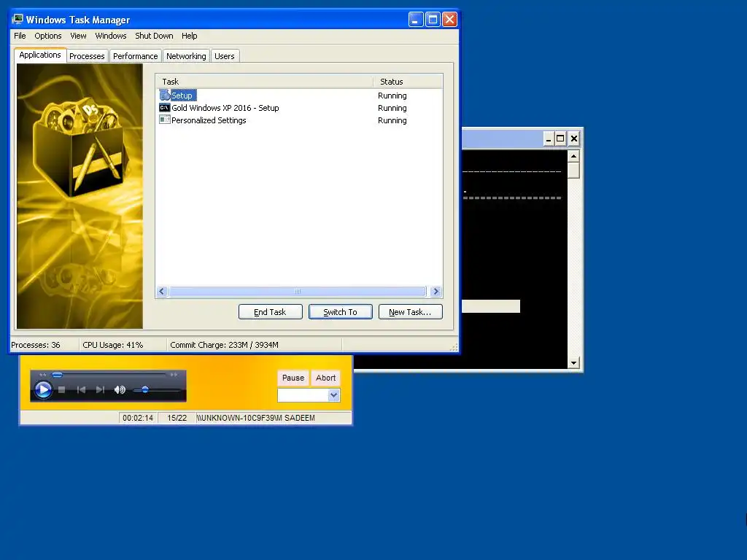Click the media player seek bar thumb

(57, 375)
